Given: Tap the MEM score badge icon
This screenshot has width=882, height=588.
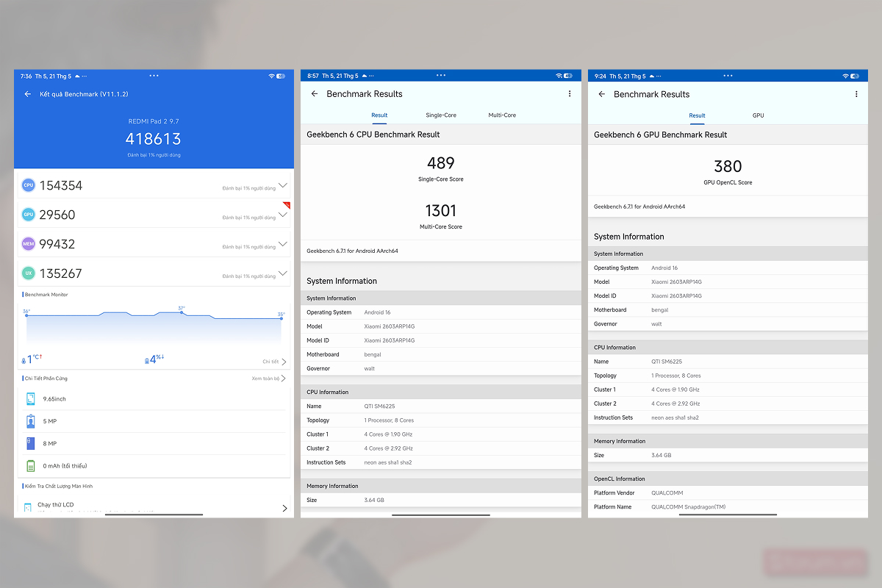Looking at the screenshot, I should pyautogui.click(x=29, y=244).
